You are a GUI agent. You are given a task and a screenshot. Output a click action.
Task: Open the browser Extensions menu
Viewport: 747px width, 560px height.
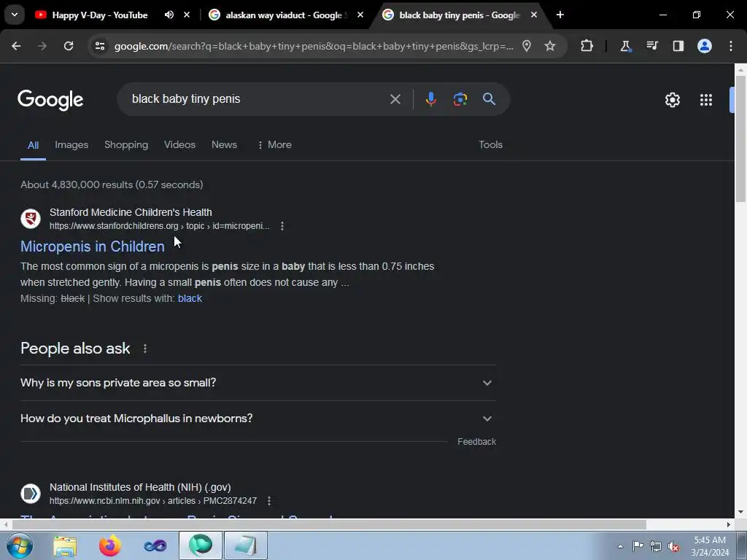587,46
